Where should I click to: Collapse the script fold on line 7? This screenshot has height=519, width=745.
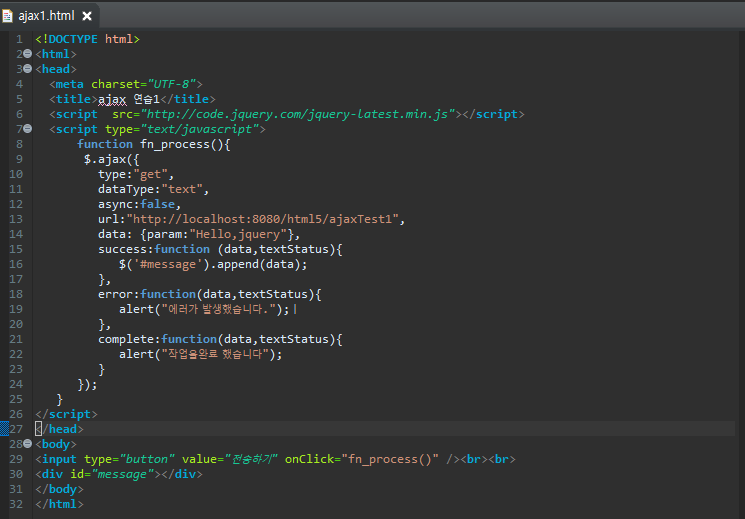point(28,129)
